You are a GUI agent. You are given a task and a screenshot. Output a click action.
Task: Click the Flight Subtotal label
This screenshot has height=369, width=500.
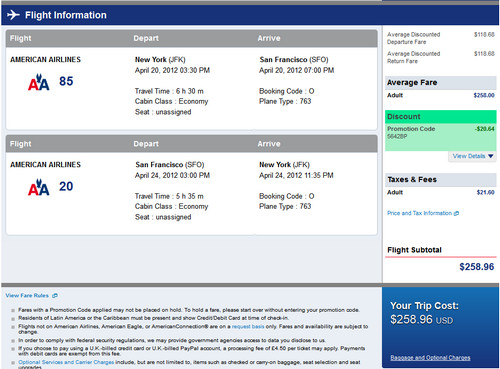[x=414, y=250]
